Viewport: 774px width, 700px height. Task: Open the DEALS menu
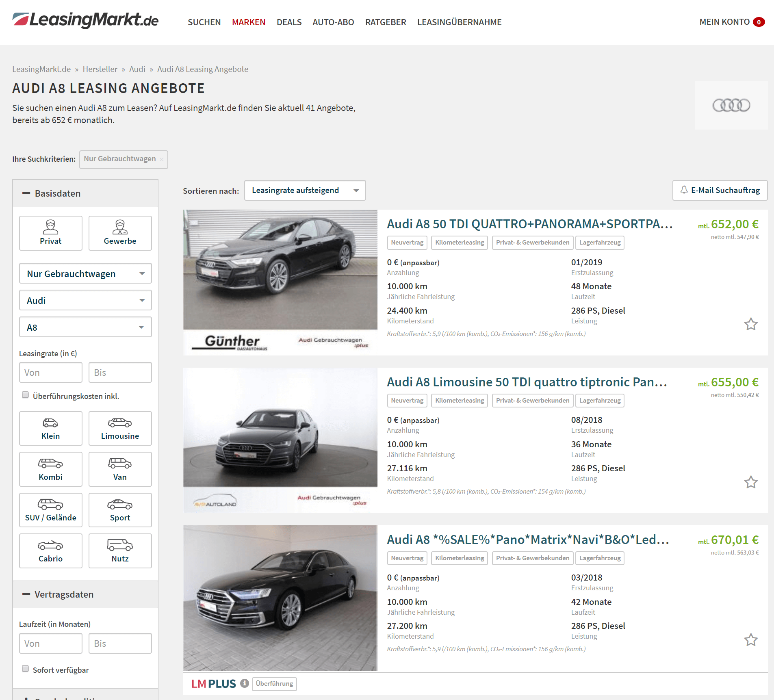click(289, 22)
